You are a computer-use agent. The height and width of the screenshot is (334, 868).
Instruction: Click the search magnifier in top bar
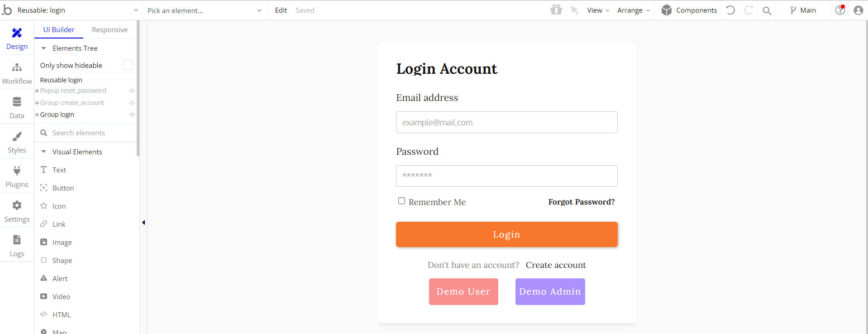tap(767, 10)
